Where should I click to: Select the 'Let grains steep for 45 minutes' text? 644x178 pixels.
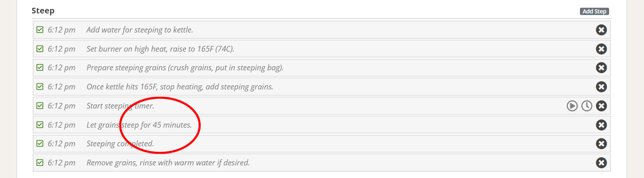139,125
